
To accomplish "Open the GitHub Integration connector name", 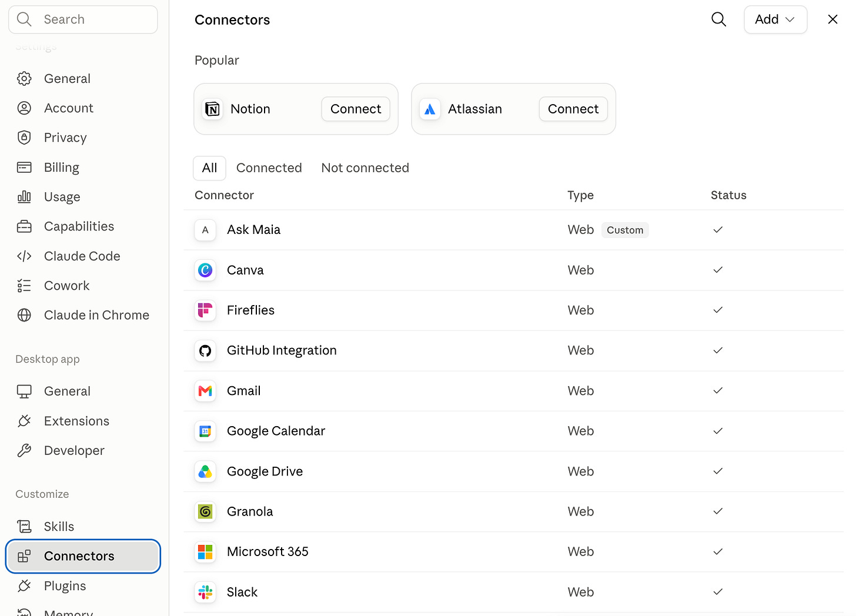I will (x=282, y=351).
